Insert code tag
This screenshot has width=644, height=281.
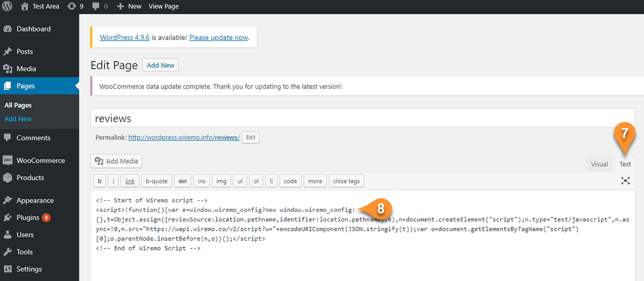(x=291, y=181)
